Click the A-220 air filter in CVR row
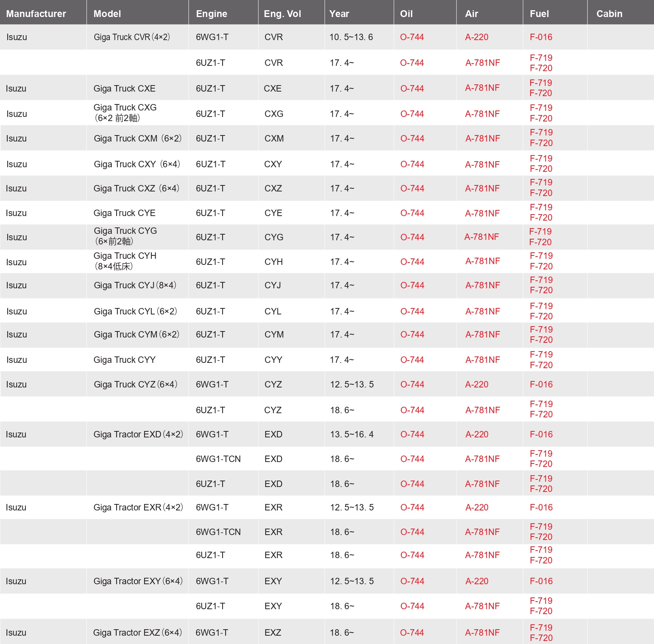Screen dimensions: 654x644 (x=477, y=37)
